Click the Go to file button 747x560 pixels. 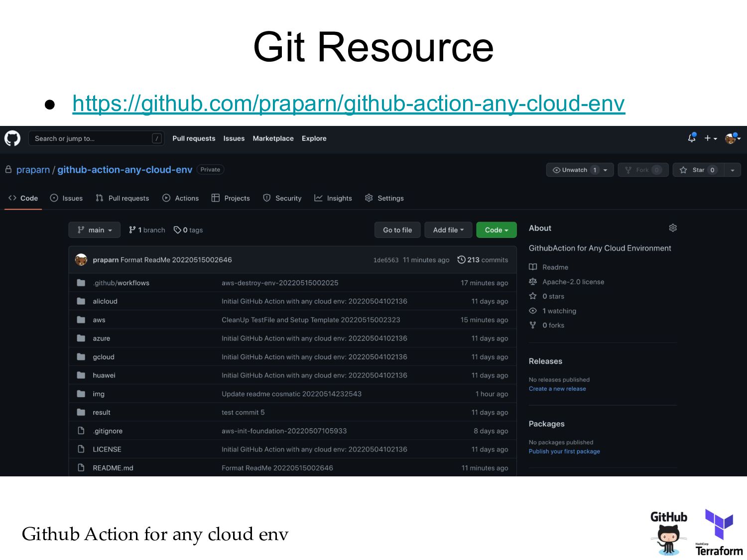[397, 230]
